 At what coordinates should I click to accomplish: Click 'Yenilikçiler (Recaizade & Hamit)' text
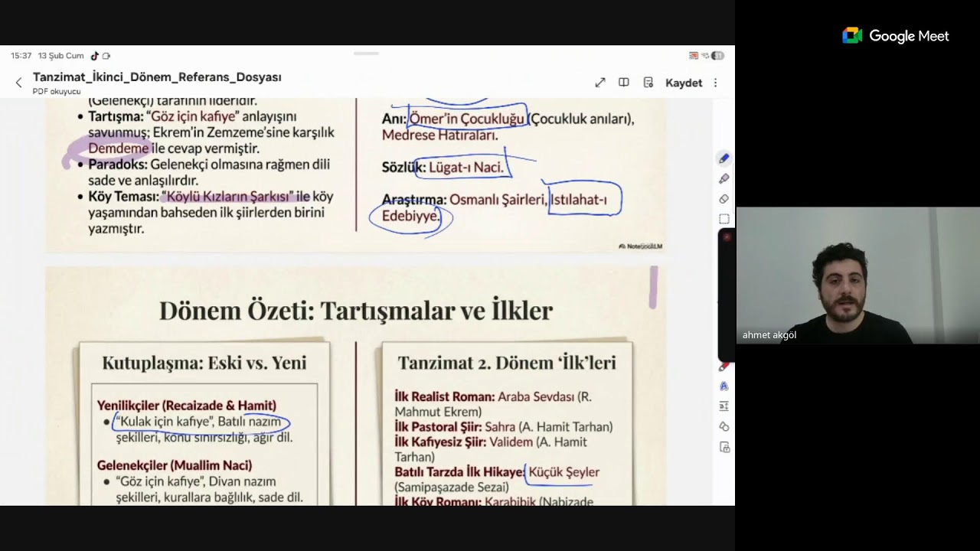(x=187, y=406)
